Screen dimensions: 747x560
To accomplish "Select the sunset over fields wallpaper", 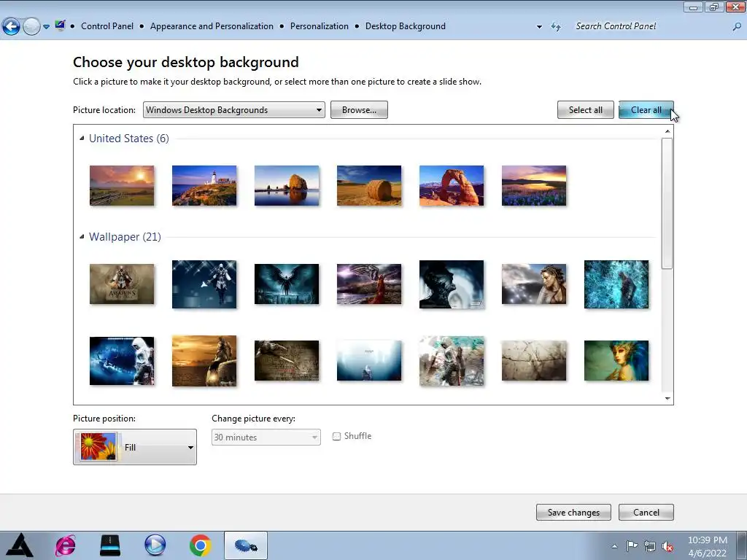I will coord(122,186).
